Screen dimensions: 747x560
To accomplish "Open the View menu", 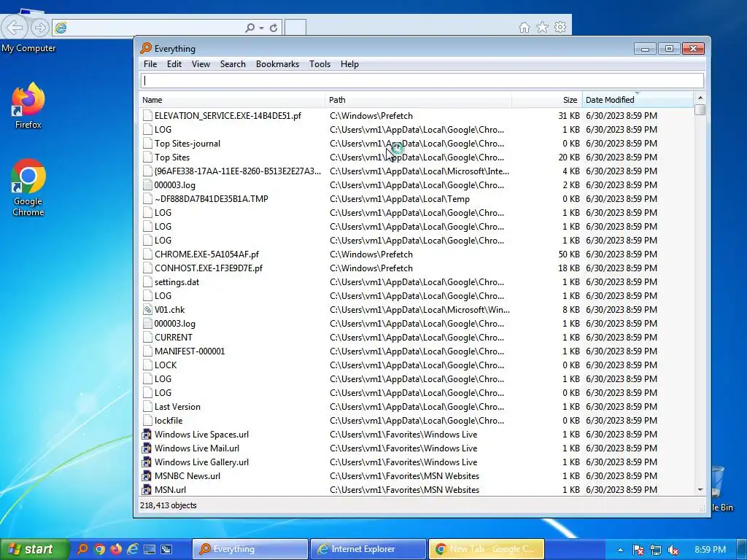I will tap(201, 64).
